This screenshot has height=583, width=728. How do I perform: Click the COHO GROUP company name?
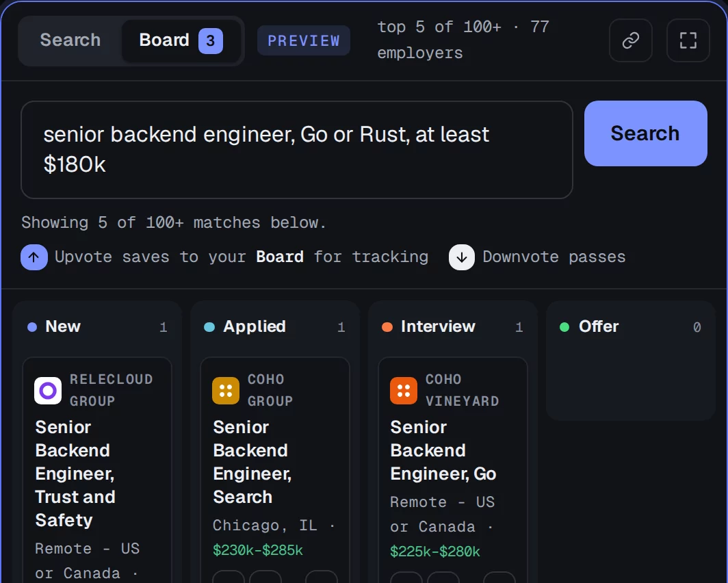(270, 390)
